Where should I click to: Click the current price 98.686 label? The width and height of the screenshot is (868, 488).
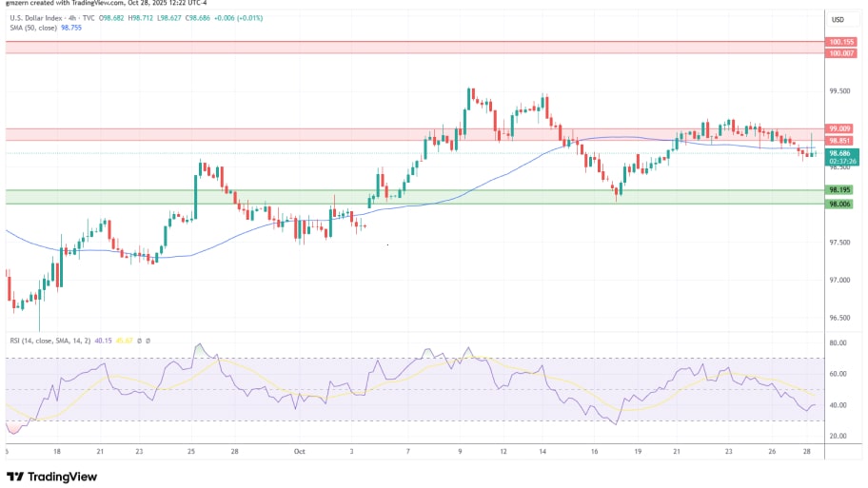(840, 153)
